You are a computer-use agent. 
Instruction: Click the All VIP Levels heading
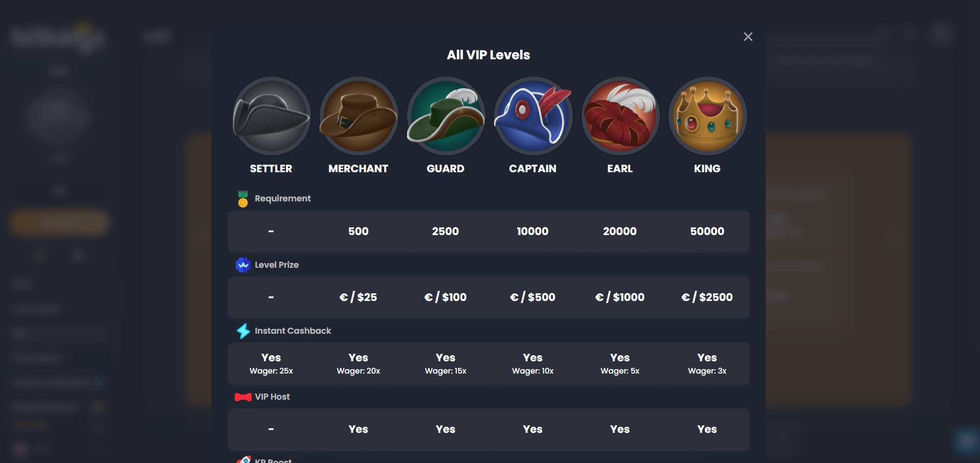click(x=488, y=55)
